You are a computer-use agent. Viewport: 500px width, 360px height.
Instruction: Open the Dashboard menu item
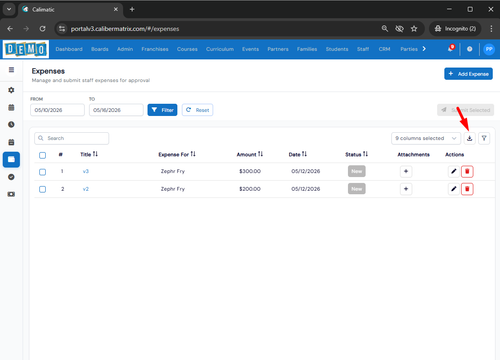pos(69,49)
